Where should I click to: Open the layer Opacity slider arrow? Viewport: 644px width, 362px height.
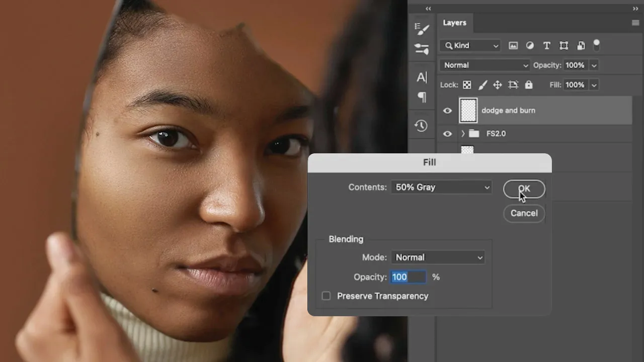pos(594,65)
